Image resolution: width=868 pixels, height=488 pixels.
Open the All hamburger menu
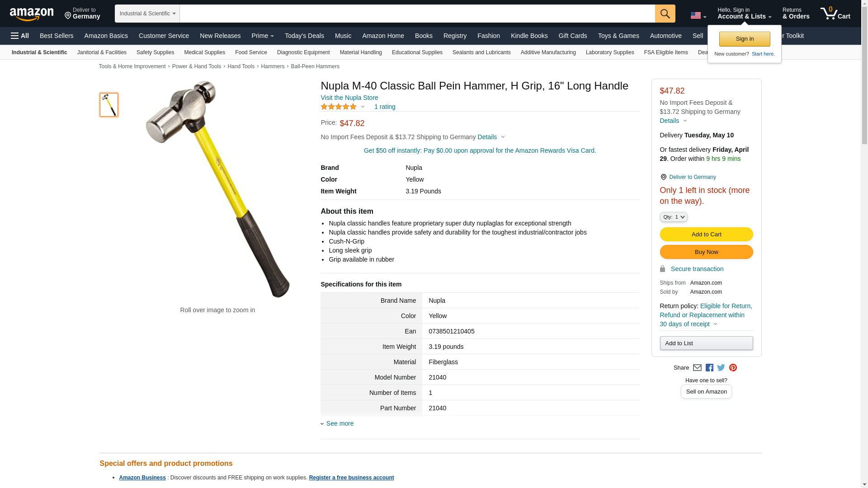tap(20, 36)
